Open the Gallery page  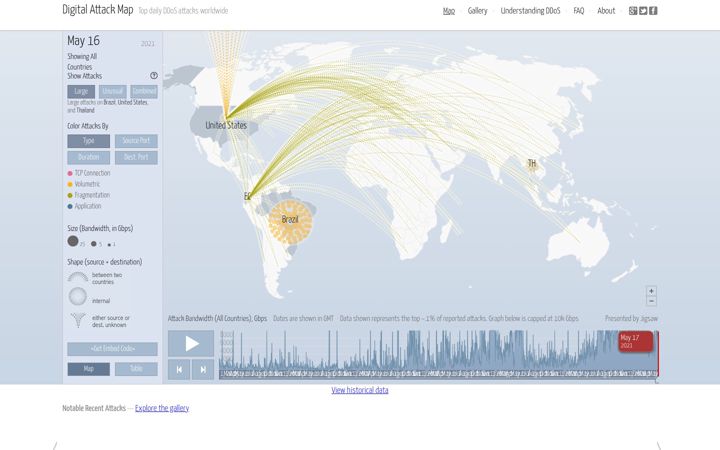click(x=478, y=11)
